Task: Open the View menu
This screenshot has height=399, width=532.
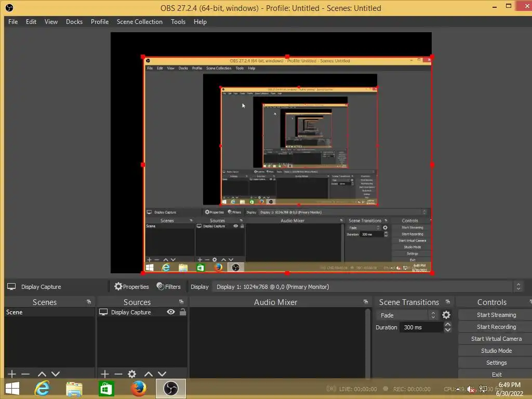Action: (x=51, y=22)
